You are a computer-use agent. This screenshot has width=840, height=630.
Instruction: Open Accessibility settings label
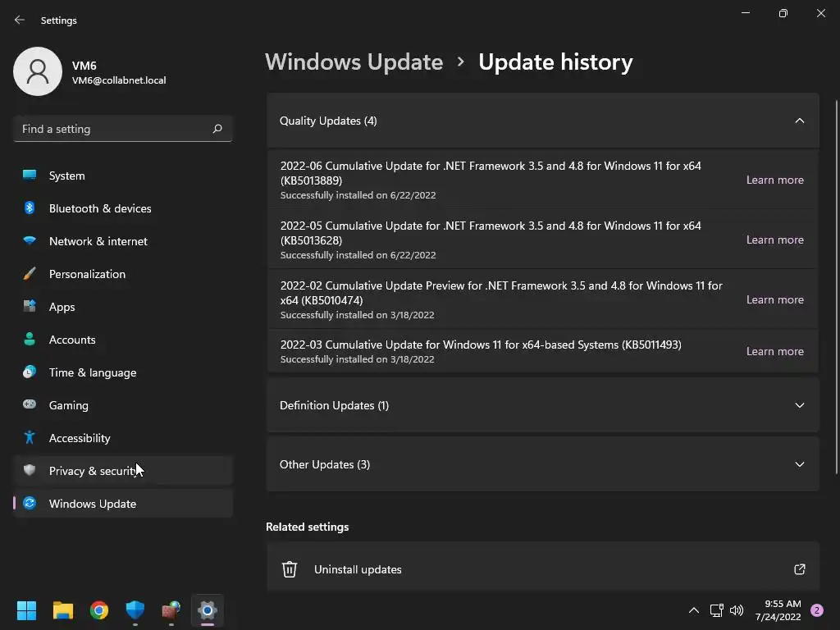point(80,438)
